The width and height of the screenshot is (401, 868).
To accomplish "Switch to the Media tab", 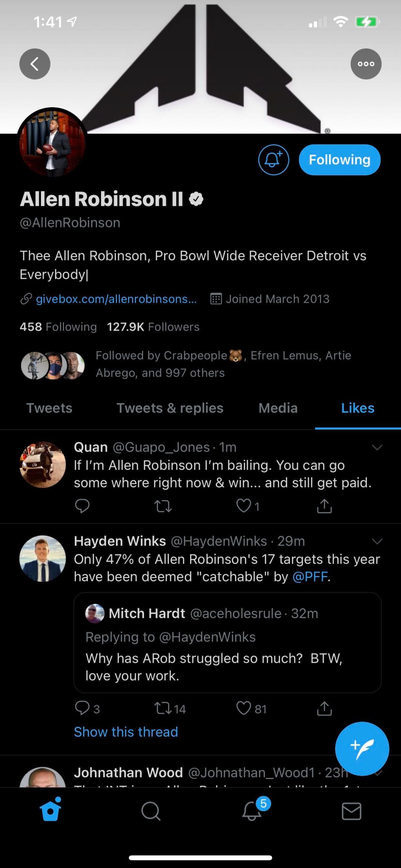I will click(278, 408).
